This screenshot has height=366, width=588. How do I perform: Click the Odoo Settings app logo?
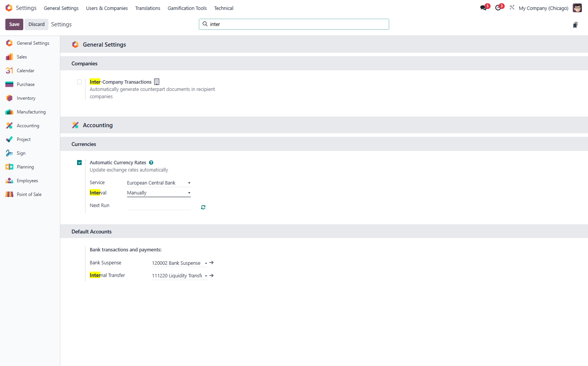pos(9,8)
